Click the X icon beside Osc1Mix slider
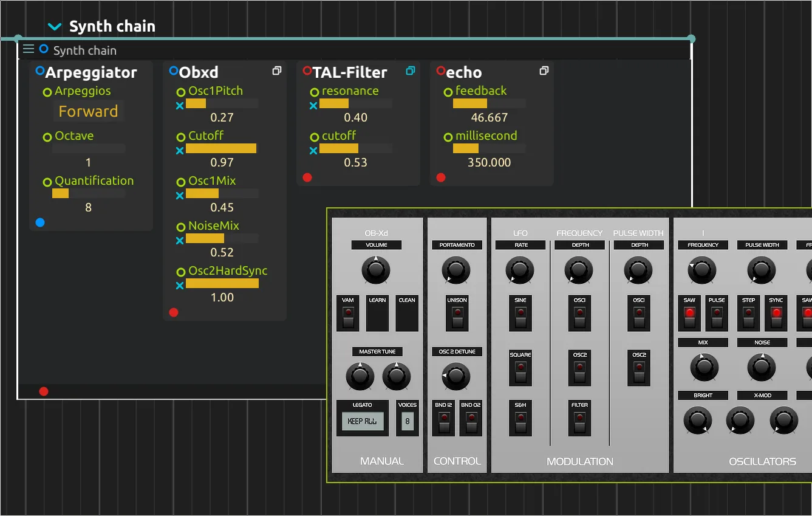Image resolution: width=812 pixels, height=516 pixels. [180, 196]
